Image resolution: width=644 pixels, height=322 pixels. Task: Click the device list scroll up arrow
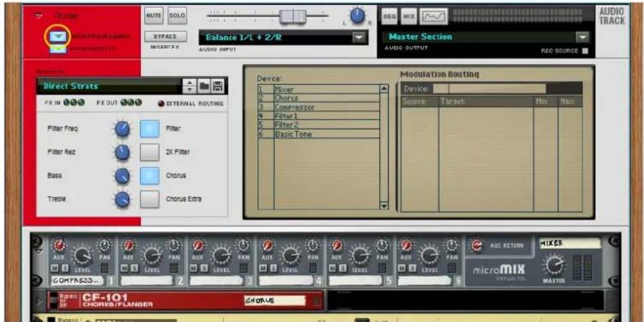[384, 89]
